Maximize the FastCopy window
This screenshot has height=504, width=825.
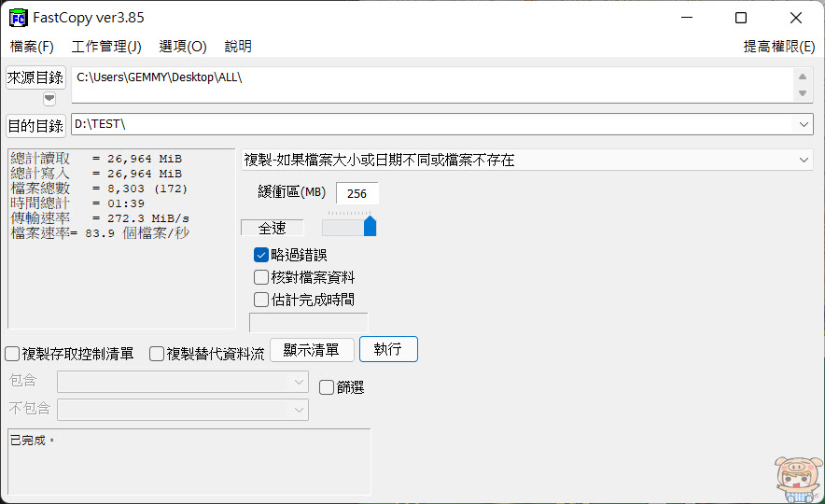pyautogui.click(x=741, y=18)
